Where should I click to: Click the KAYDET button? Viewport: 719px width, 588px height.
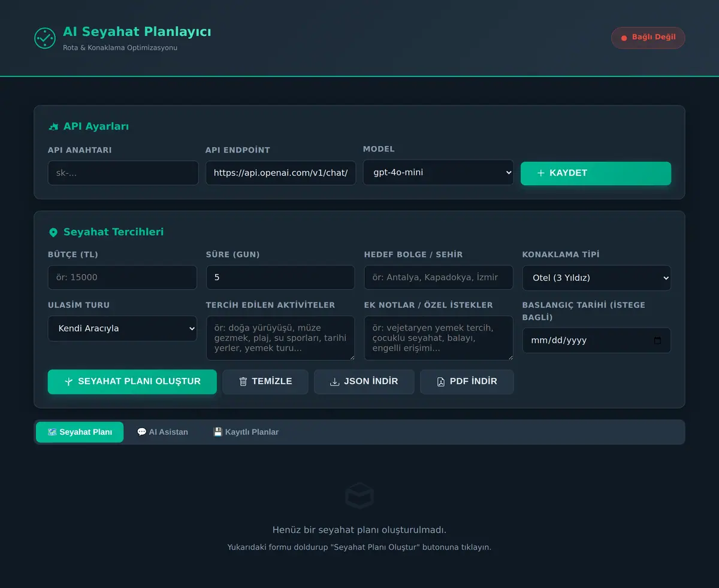click(x=596, y=173)
